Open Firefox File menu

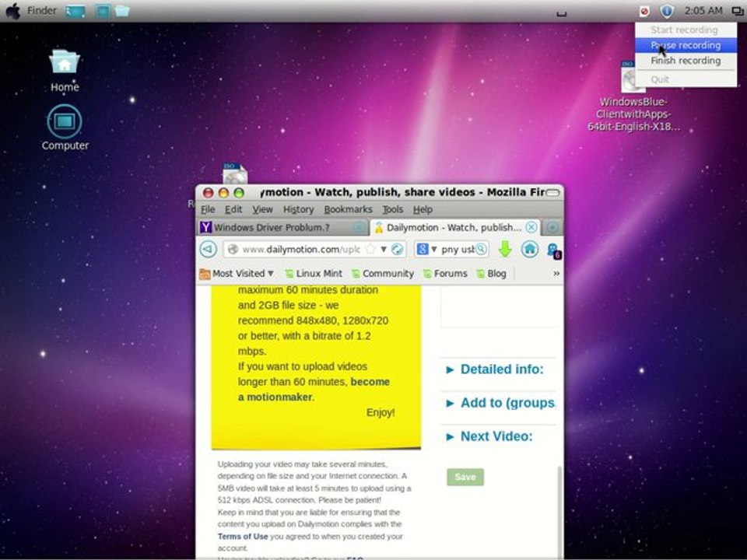(208, 209)
